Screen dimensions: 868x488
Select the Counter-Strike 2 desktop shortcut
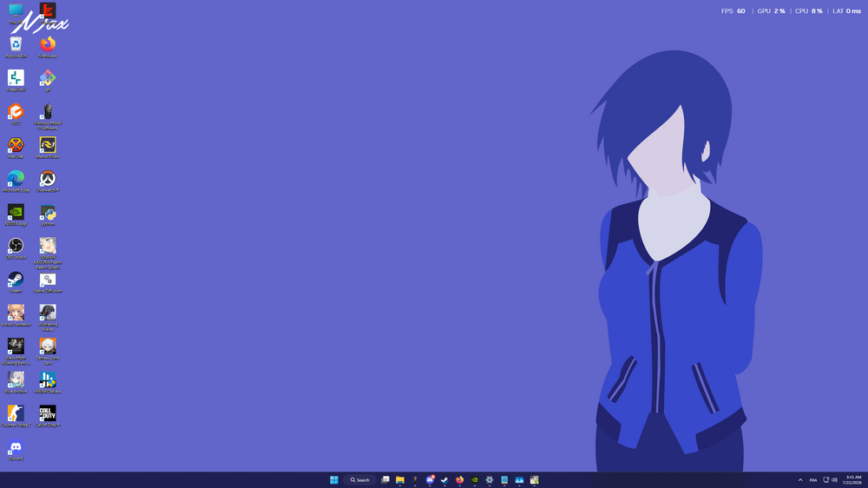(16, 417)
